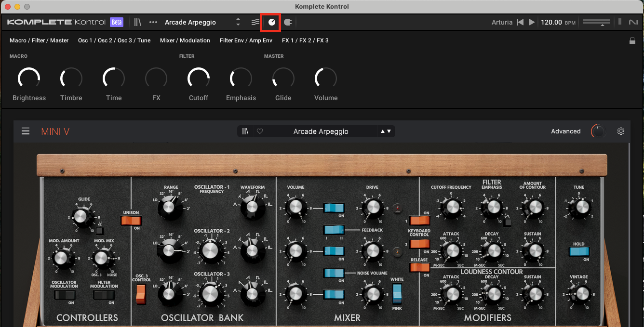This screenshot has width=644, height=327.
Task: Open Mini V settings gear
Action: click(x=621, y=131)
